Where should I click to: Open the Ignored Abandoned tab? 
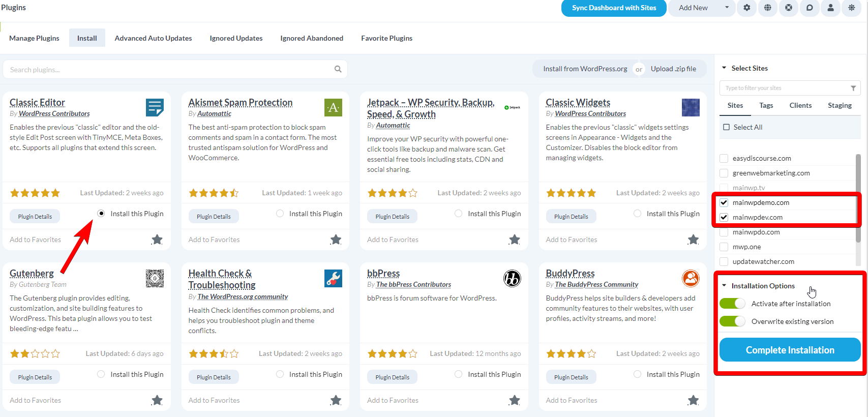tap(312, 38)
